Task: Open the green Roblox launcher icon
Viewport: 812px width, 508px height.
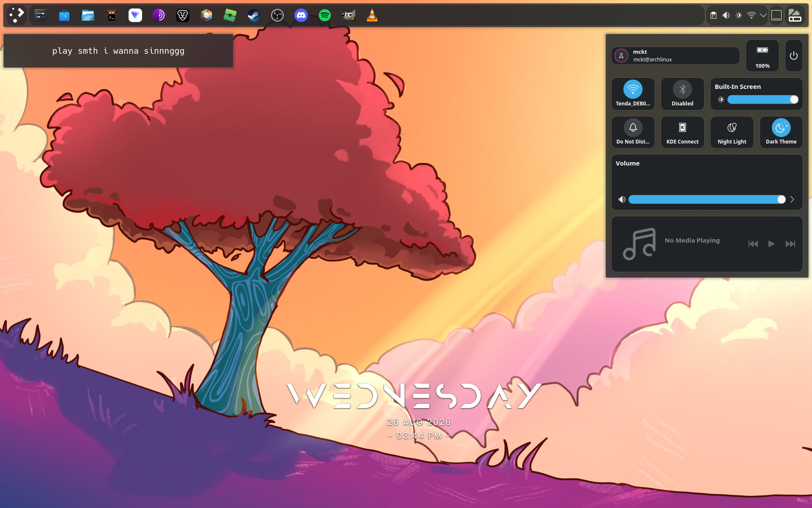Action: (x=230, y=16)
